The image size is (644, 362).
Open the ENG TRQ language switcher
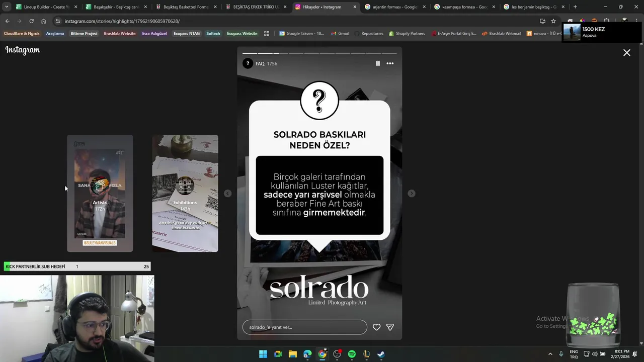click(x=574, y=354)
